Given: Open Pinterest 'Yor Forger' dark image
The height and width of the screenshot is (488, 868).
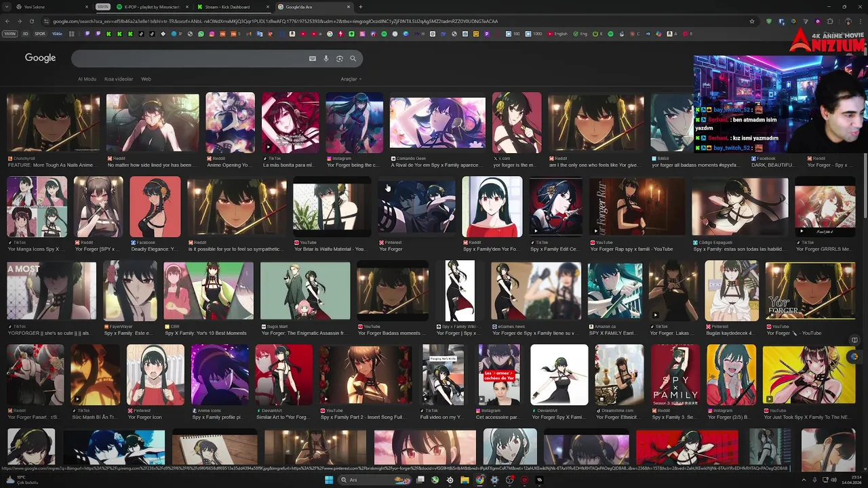Looking at the screenshot, I should coord(416,207).
